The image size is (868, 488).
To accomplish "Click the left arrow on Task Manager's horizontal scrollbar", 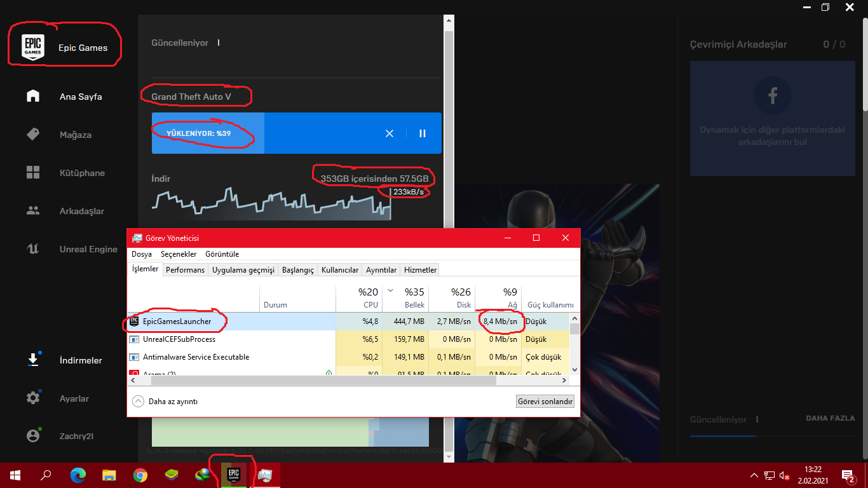I will (x=133, y=380).
